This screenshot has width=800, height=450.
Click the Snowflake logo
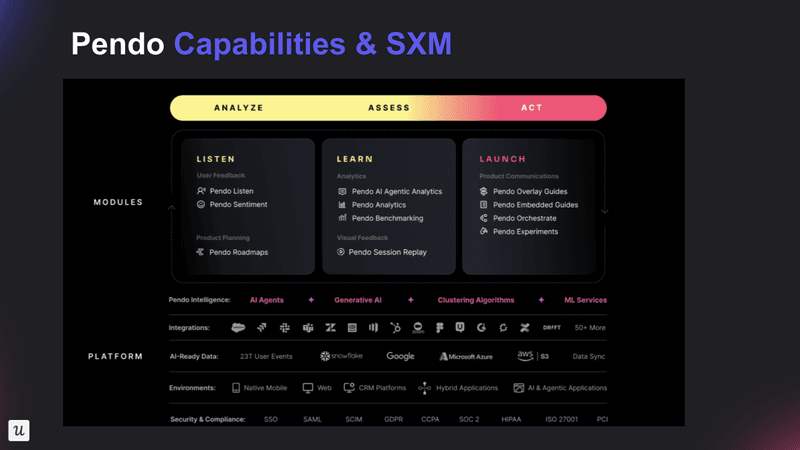[x=341, y=356]
